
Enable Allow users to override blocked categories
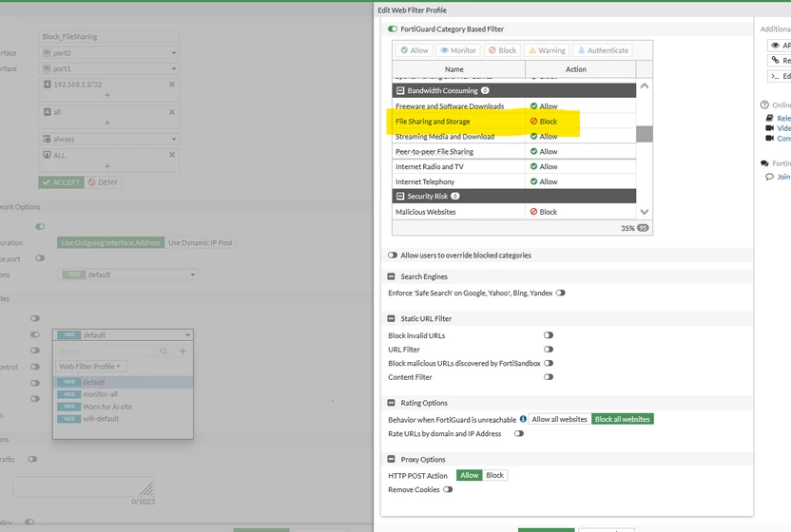tap(393, 256)
